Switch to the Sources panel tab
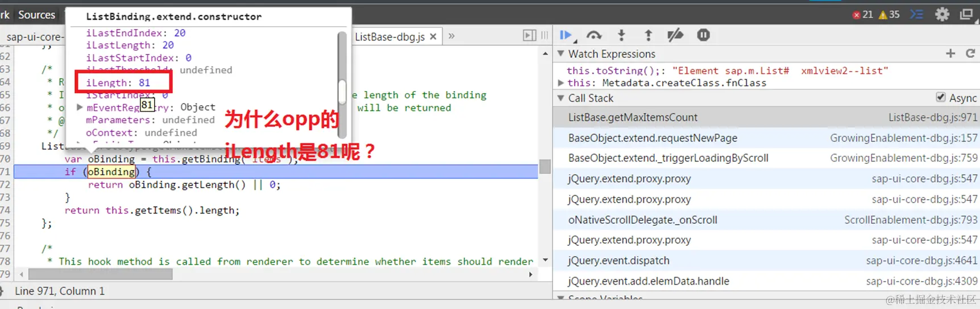980x309 pixels. click(x=36, y=15)
